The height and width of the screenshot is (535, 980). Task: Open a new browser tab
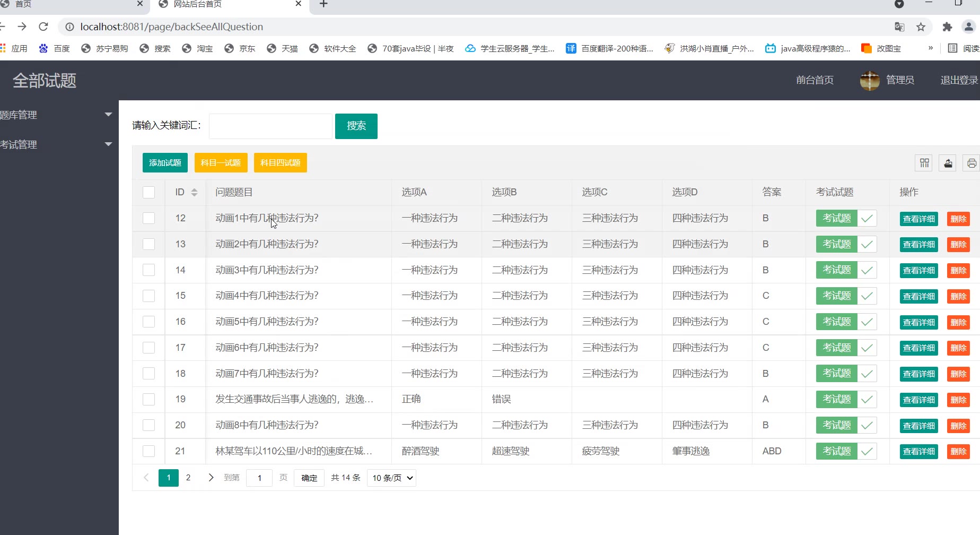tap(323, 4)
